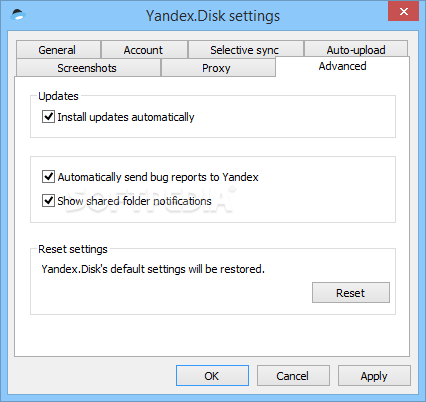Select the Advanced tab
The height and width of the screenshot is (402, 426).
(x=342, y=66)
